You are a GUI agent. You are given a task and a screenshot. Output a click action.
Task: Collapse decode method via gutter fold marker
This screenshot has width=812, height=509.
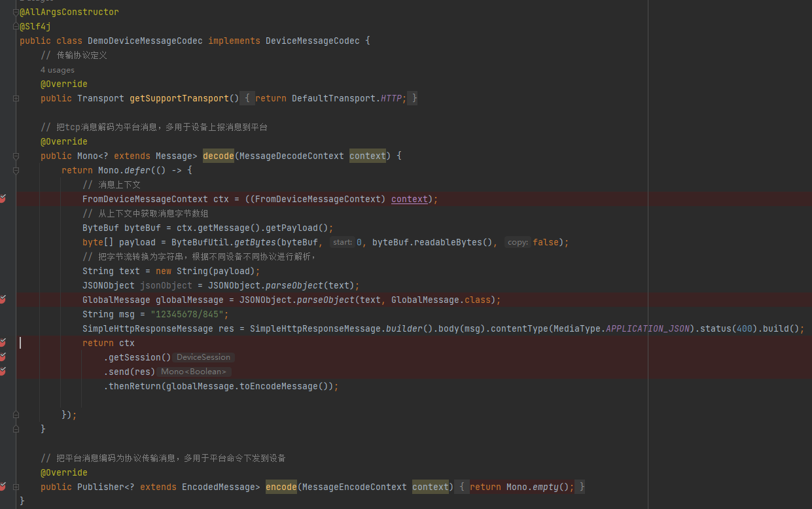click(x=16, y=156)
